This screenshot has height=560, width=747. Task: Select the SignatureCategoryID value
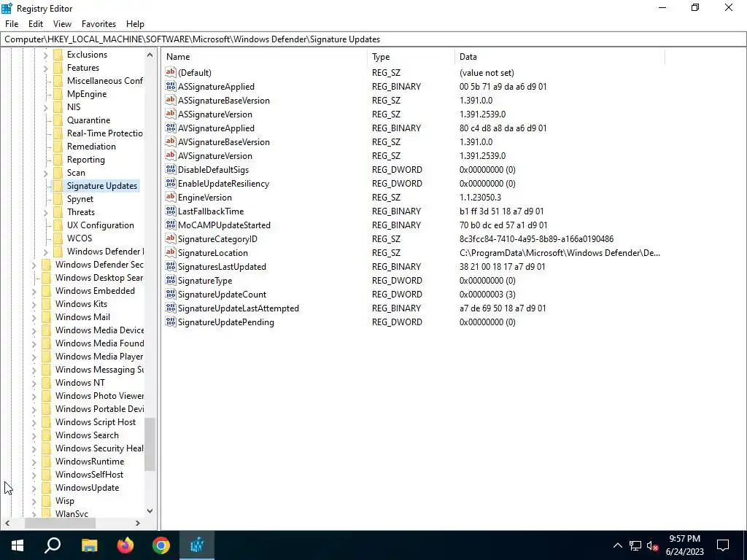tap(217, 238)
